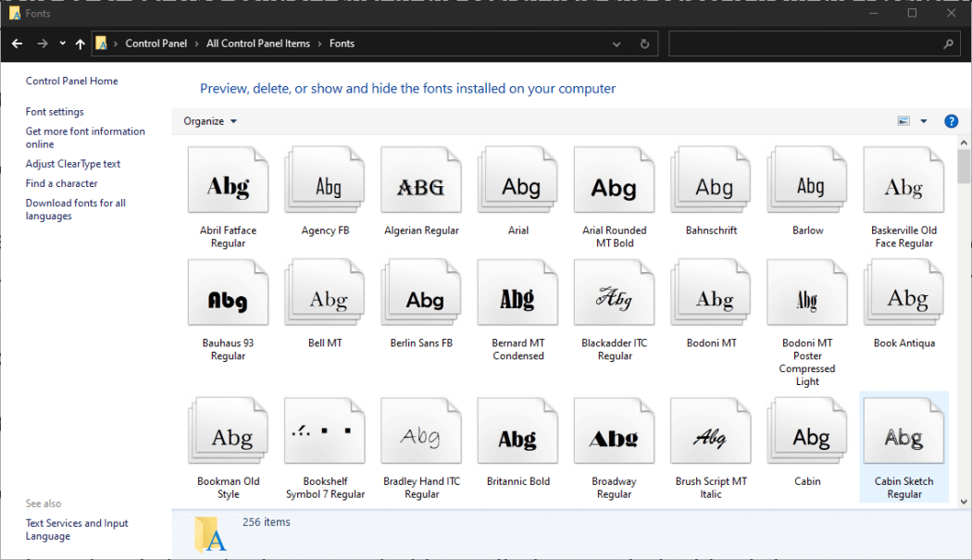The height and width of the screenshot is (560, 972).
Task: Open Text Services and Input Language
Action: (77, 529)
